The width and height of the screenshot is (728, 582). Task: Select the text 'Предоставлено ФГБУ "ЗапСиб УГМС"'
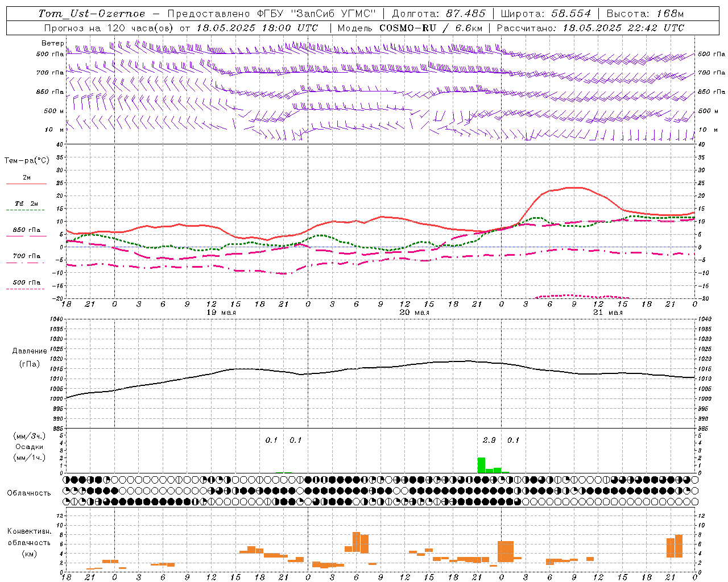[x=272, y=14]
